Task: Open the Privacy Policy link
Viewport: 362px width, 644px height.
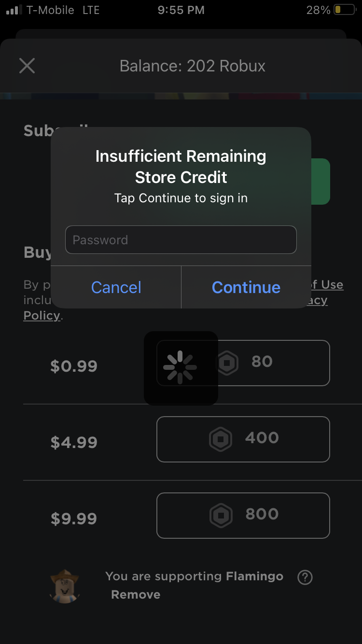Action: pos(42,316)
